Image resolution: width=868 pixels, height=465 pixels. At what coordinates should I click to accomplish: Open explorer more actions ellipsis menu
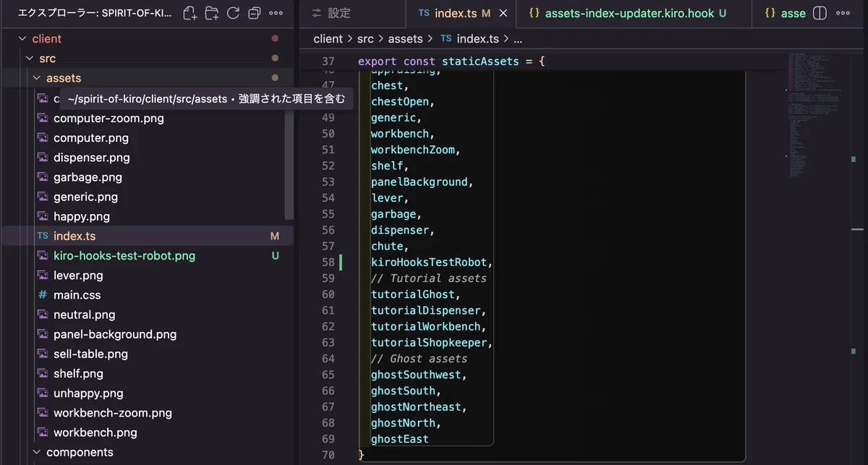click(x=276, y=13)
